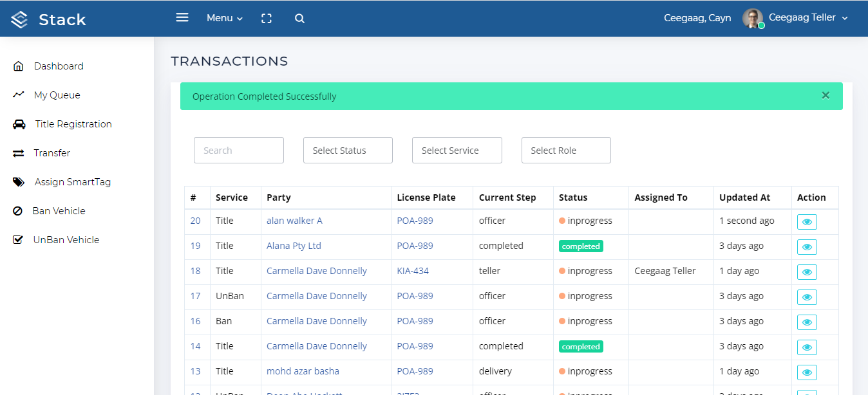Image resolution: width=868 pixels, height=395 pixels.
Task: Click the Current Step column header
Action: click(507, 197)
